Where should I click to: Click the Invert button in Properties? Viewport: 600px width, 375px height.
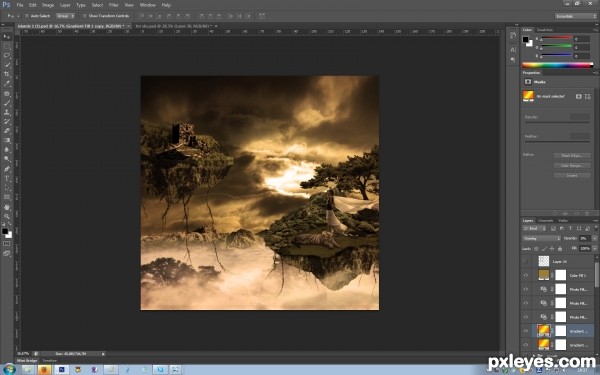[x=572, y=176]
